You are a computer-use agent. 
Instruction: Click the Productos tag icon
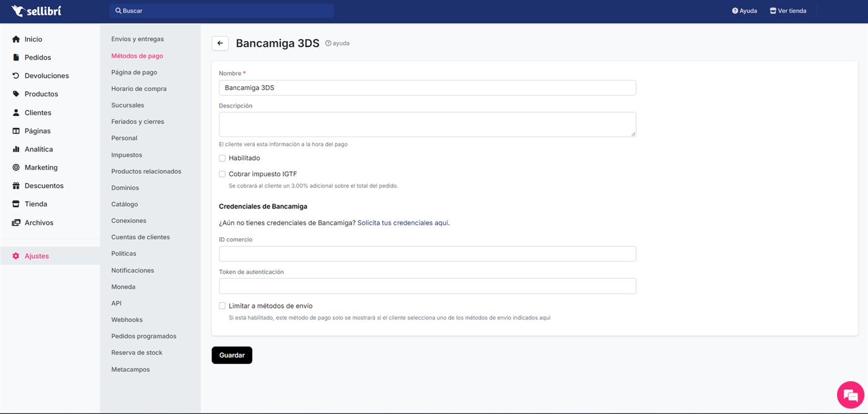[x=16, y=94]
